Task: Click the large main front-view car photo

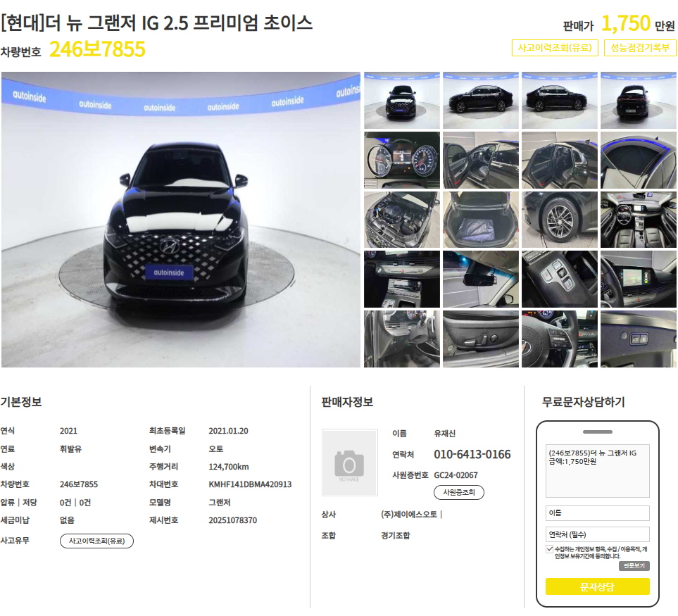Action: pos(181,220)
